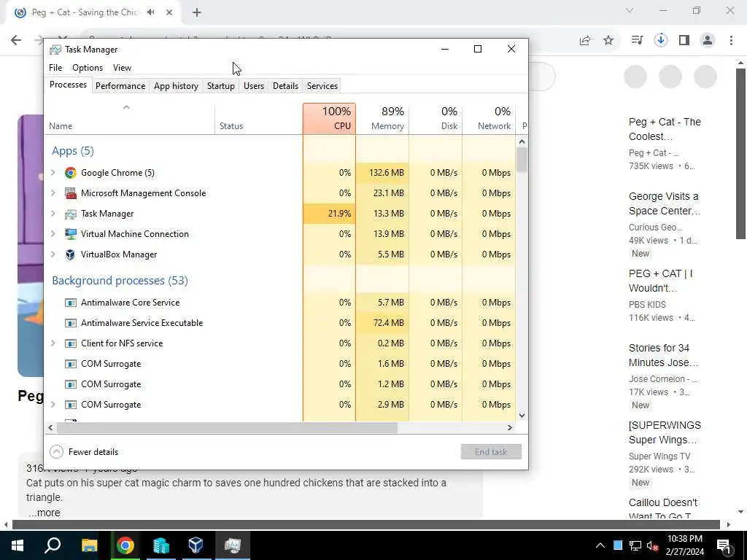Expand the Google Chrome (5) process group
Screen dimensions: 747x560
(53, 173)
